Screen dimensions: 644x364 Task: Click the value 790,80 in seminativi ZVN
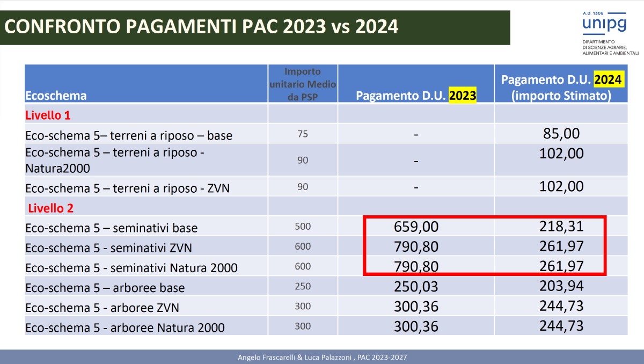(416, 246)
